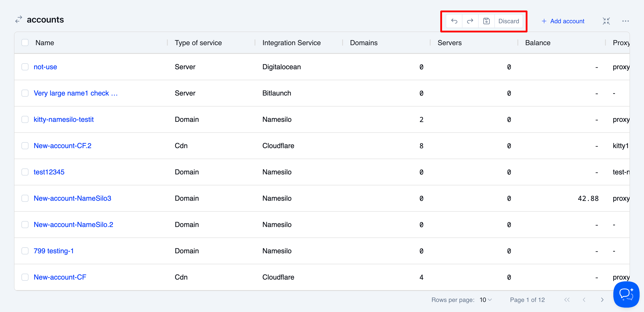Toggle the select-all header checkbox

tap(25, 43)
